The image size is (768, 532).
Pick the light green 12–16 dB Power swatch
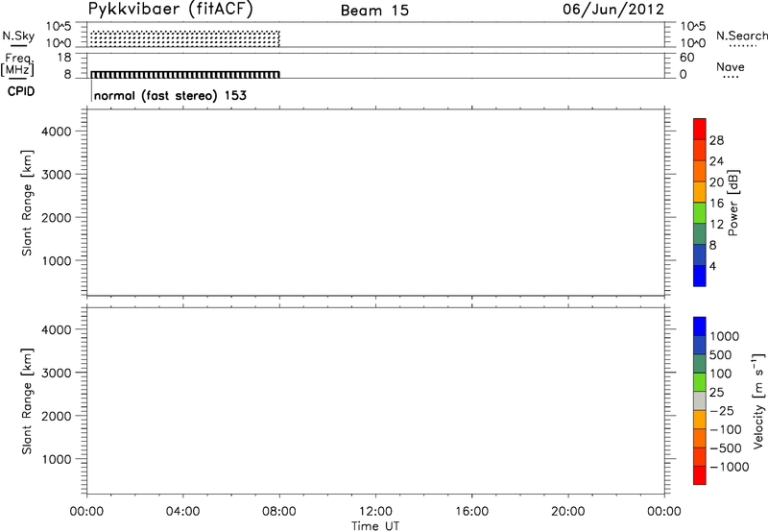click(700, 213)
